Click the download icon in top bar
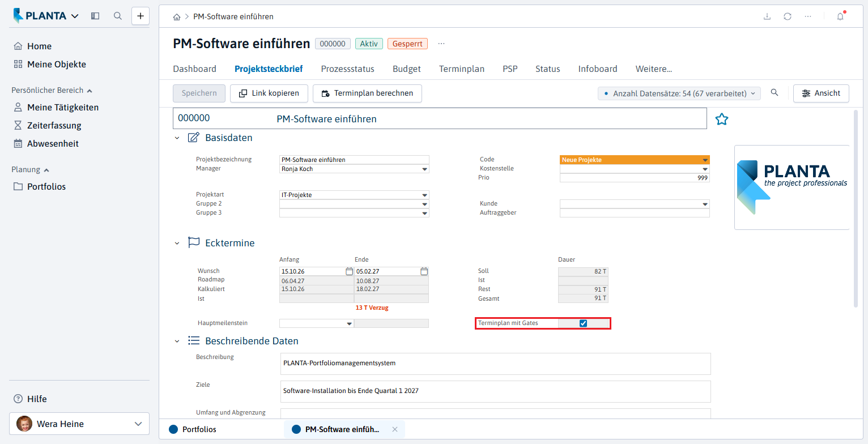 (x=767, y=16)
